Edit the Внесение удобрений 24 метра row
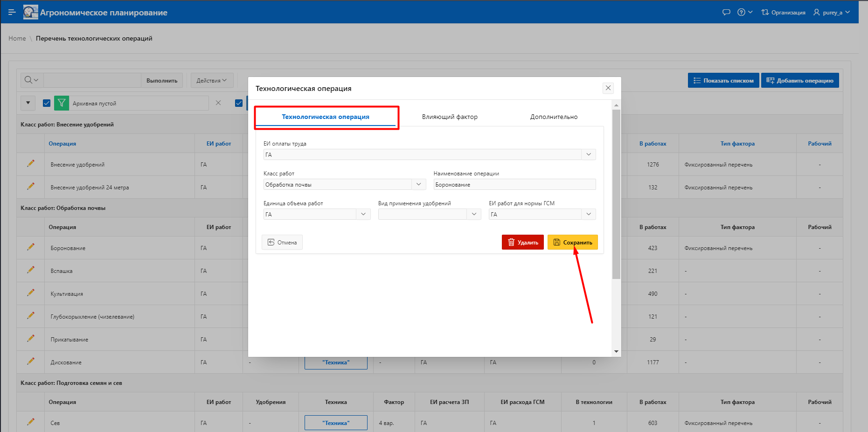Image resolution: width=868 pixels, height=432 pixels. 31,187
